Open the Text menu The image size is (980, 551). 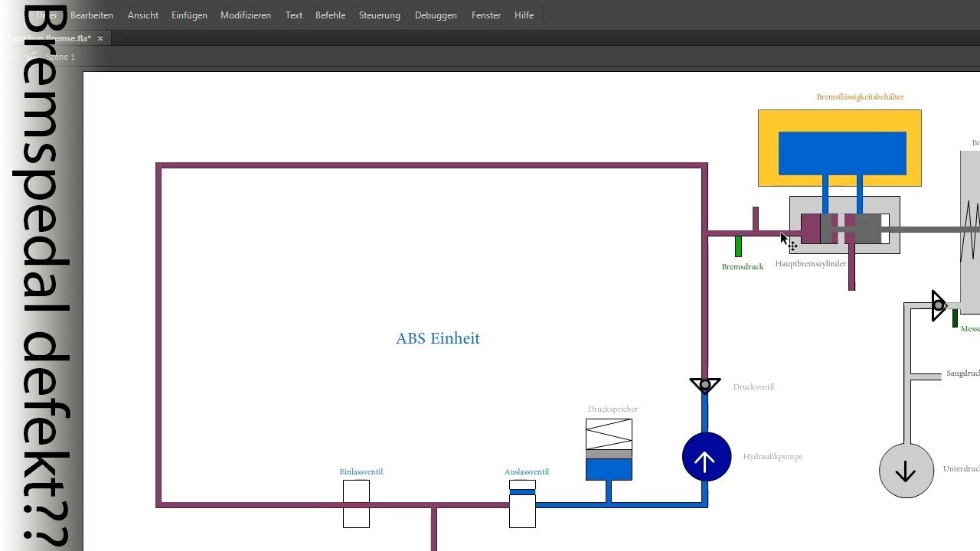294,15
